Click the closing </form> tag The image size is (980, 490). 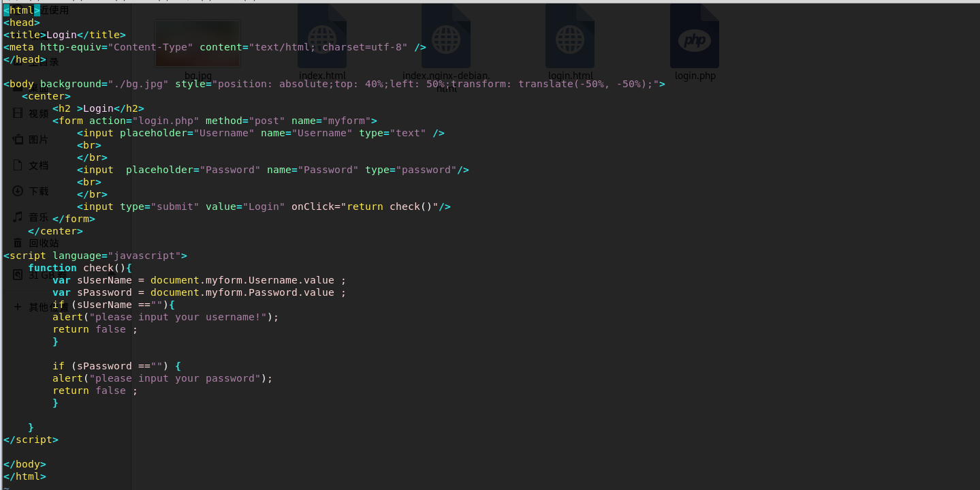[74, 219]
